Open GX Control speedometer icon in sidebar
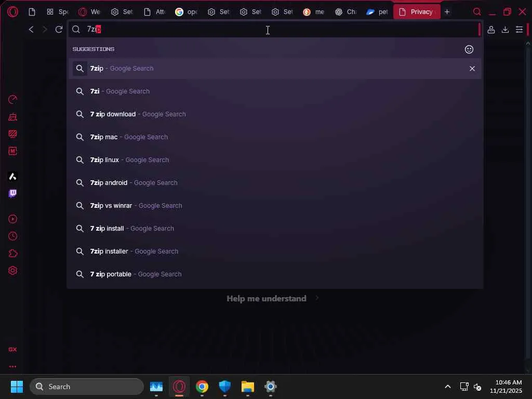 coord(12,99)
